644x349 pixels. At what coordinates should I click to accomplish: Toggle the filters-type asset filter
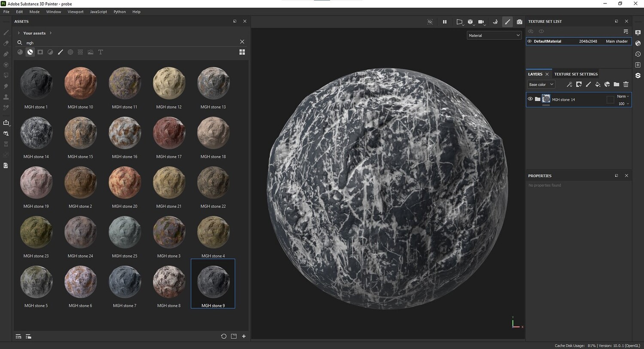(x=50, y=52)
